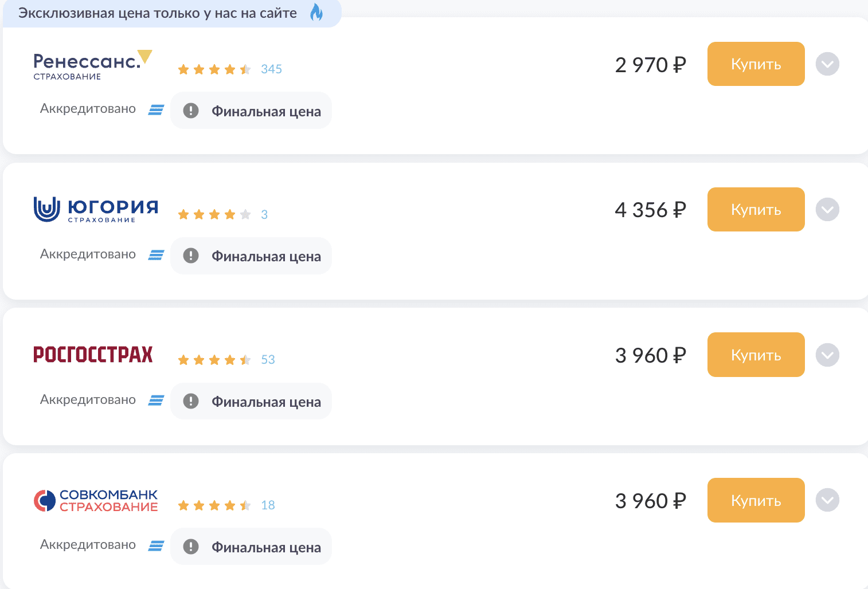The width and height of the screenshot is (868, 589).
Task: Click the flame icon beside exclusive price banner
Action: tap(316, 12)
